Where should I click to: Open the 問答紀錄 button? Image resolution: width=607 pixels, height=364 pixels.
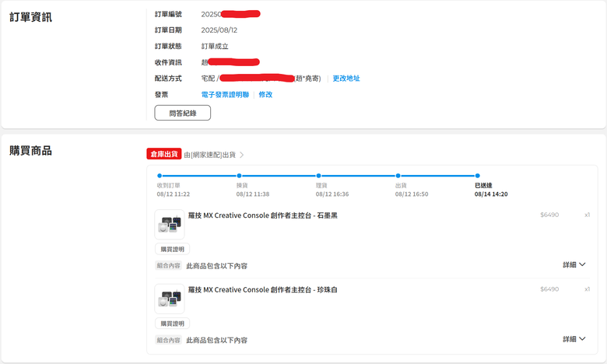coord(183,113)
